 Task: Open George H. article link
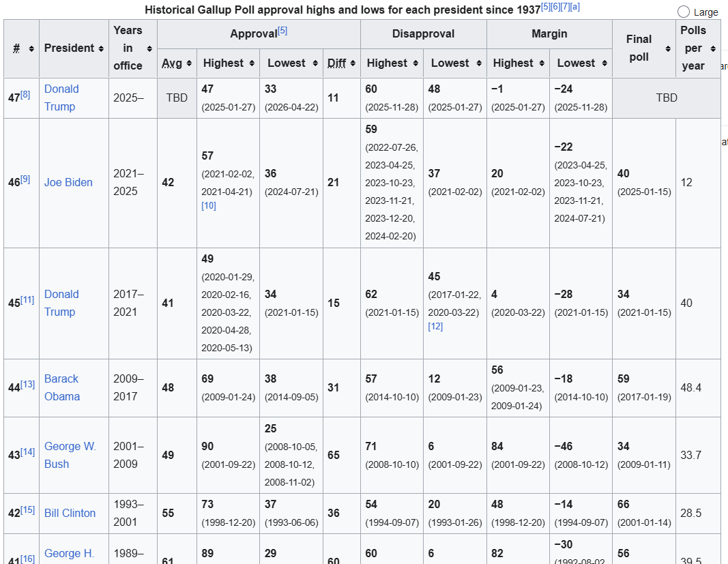[x=69, y=553]
